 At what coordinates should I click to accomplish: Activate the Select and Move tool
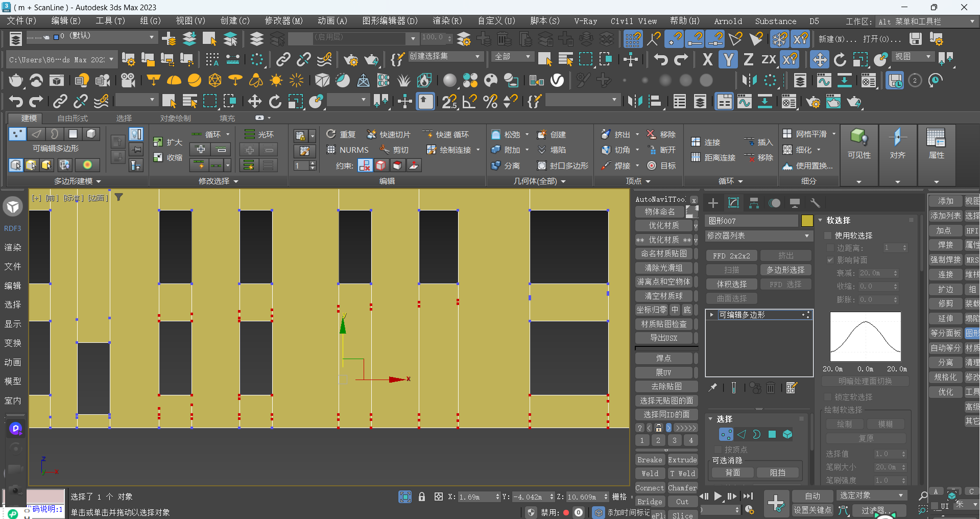820,59
